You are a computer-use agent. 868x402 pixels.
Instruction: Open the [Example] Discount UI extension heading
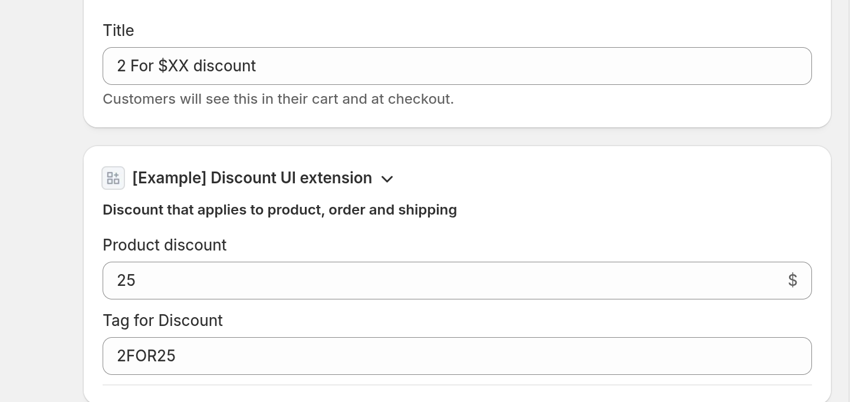click(x=252, y=178)
